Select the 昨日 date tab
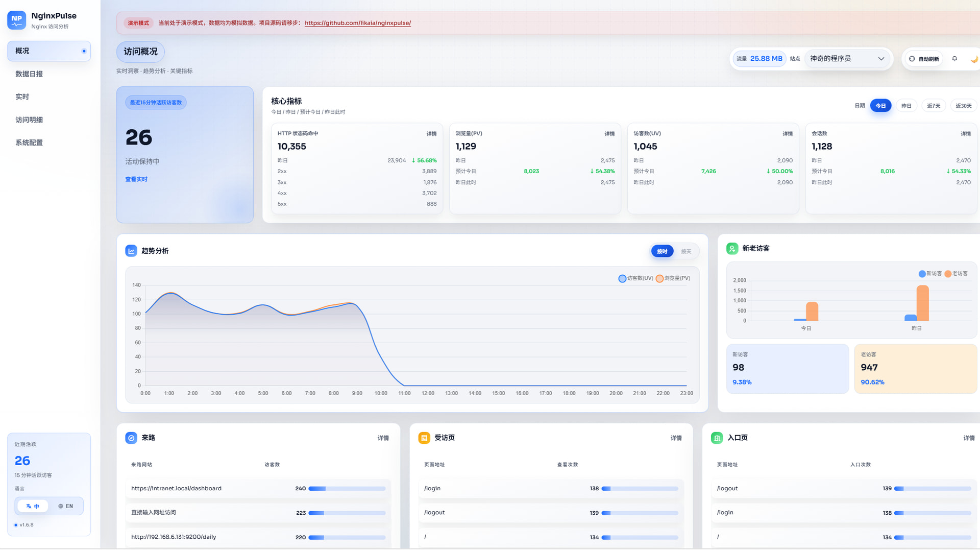Image resolution: width=980 pixels, height=550 pixels. tap(906, 106)
